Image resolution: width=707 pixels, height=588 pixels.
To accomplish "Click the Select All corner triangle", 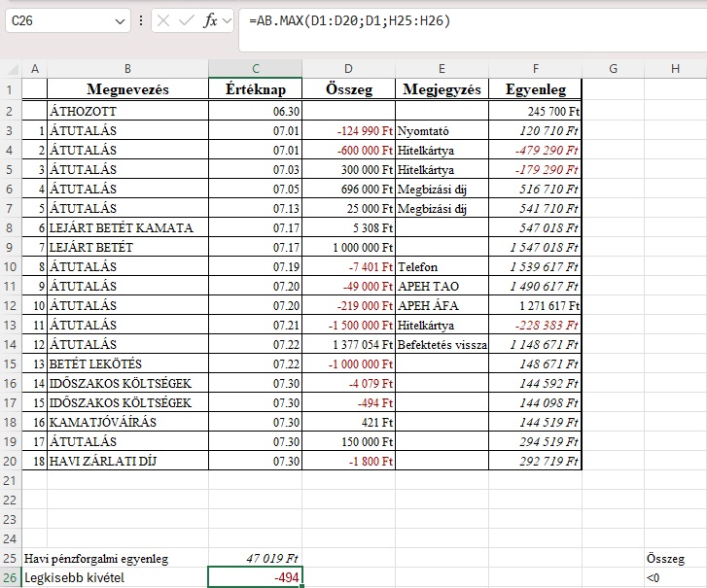I will [x=11, y=68].
